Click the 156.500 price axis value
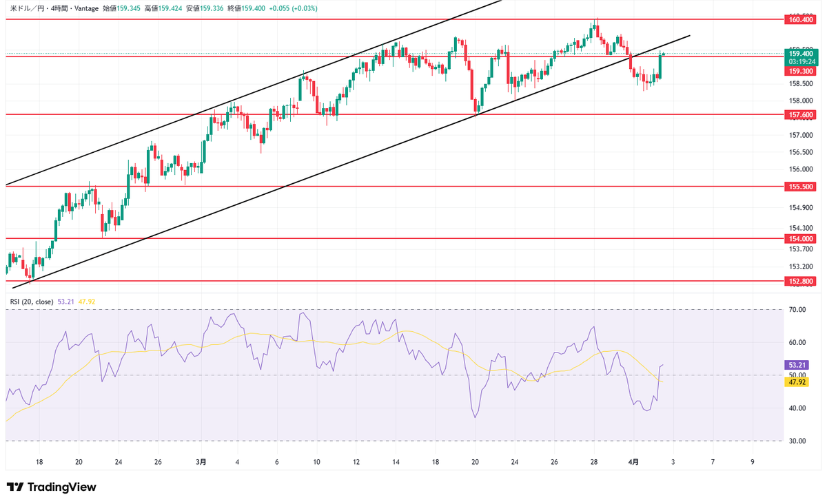 coord(801,153)
